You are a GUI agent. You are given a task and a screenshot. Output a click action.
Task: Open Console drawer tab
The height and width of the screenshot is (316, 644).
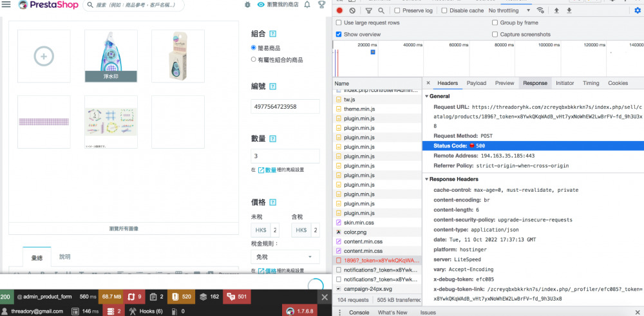click(x=359, y=312)
